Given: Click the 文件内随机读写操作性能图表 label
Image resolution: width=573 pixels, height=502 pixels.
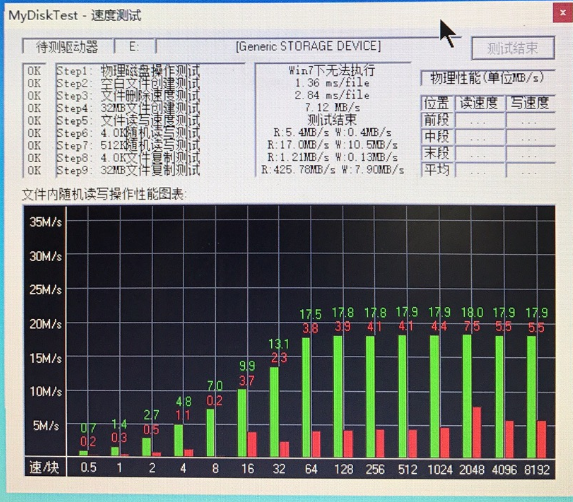Looking at the screenshot, I should point(104,194).
